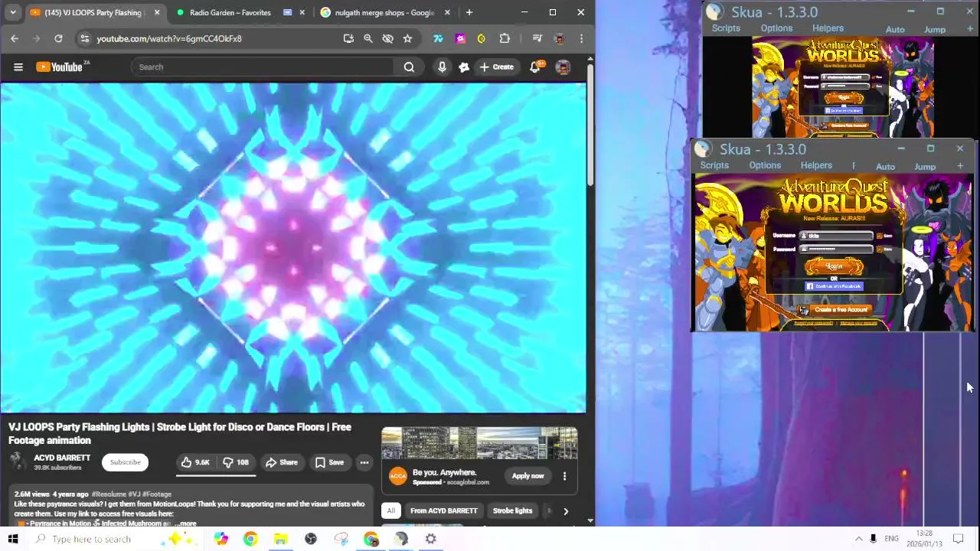Bookmark this page with the star icon

tap(407, 38)
